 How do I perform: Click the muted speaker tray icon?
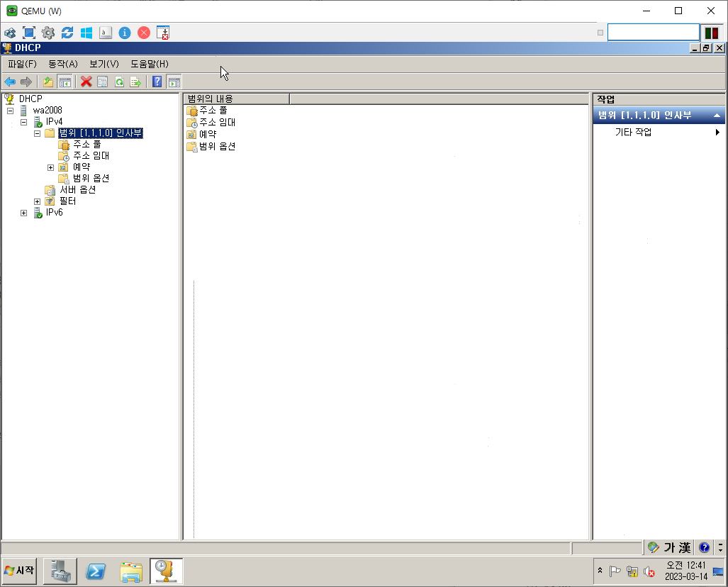649,571
